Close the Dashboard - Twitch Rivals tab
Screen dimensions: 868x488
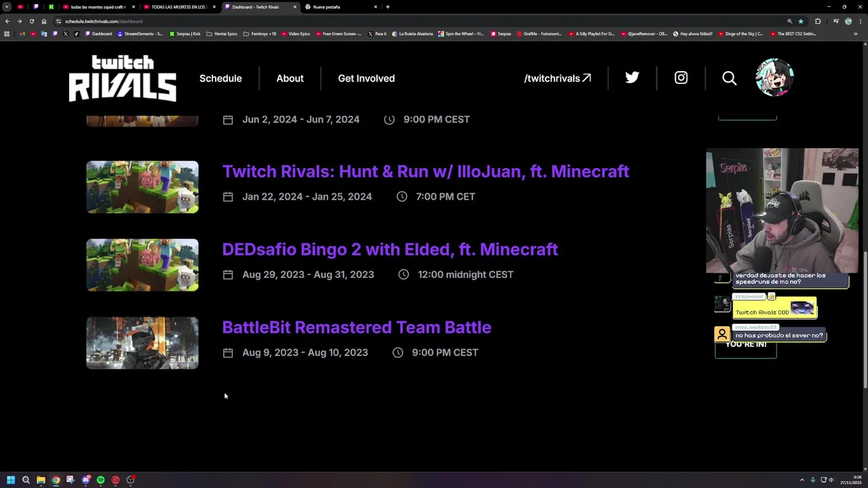click(x=295, y=7)
